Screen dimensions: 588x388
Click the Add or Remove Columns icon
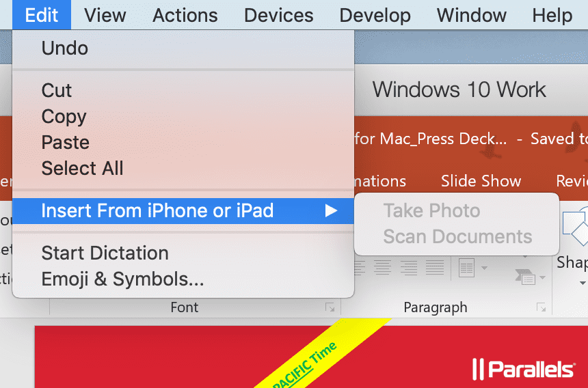(x=467, y=268)
